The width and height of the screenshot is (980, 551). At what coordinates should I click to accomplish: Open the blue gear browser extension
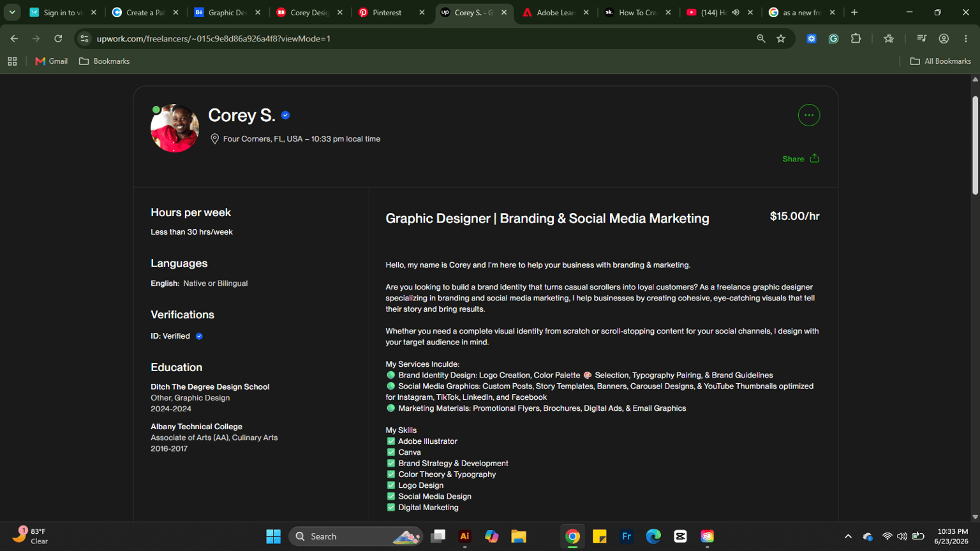click(x=811, y=39)
